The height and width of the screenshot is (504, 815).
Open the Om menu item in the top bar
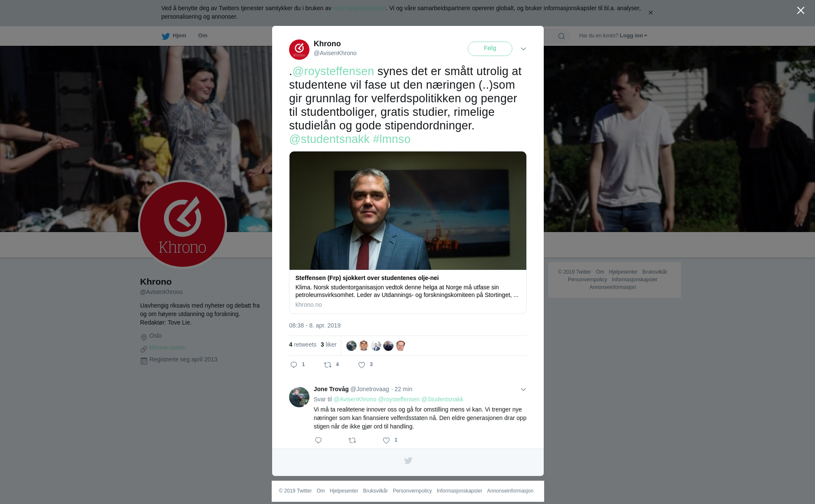[x=202, y=36]
